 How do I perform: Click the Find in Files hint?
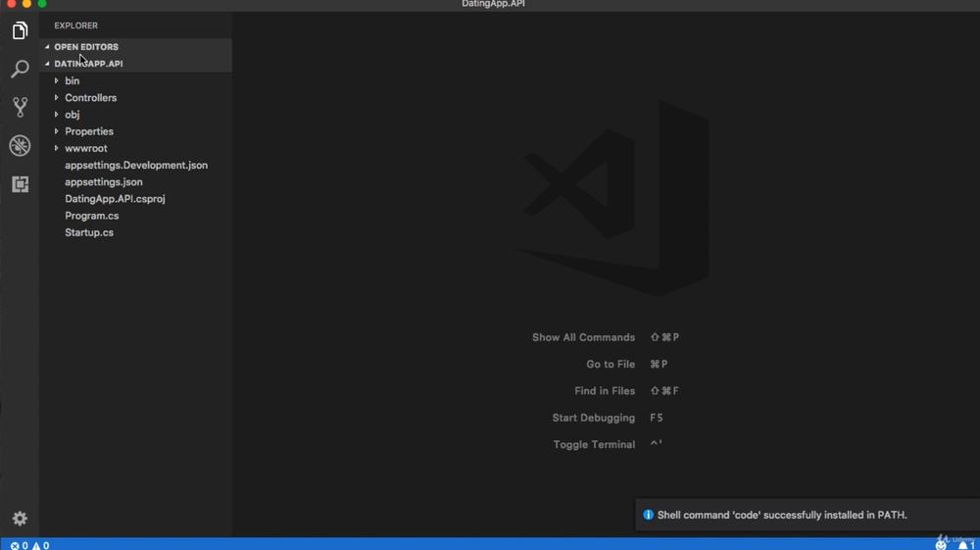click(605, 391)
